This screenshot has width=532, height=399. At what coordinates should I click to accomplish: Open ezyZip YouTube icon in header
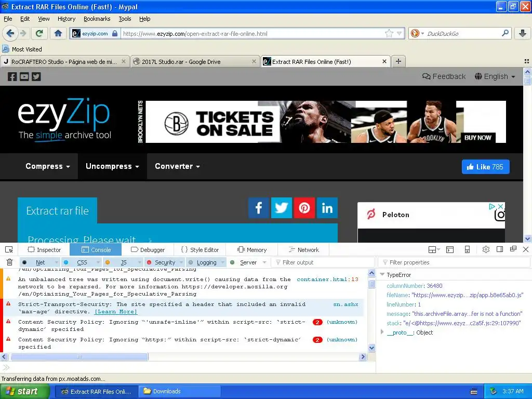click(24, 77)
